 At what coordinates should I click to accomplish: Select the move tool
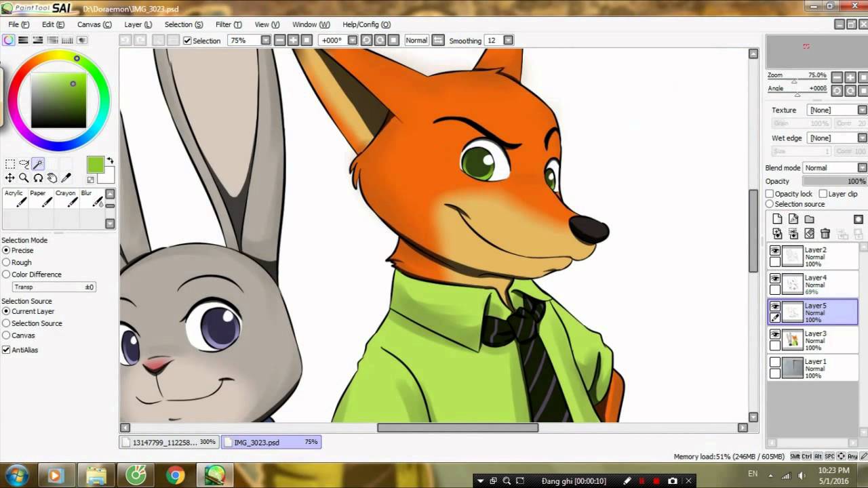tap(10, 178)
